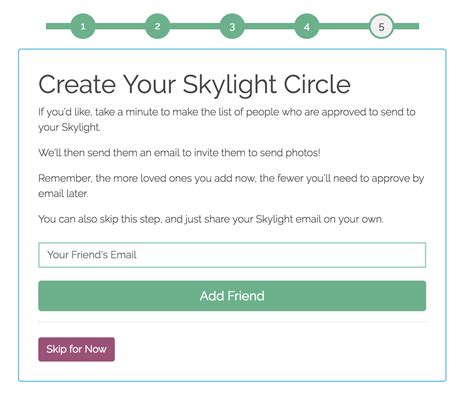474x396 pixels.
Task: Focus the Your Friend's Email field
Action: click(232, 255)
